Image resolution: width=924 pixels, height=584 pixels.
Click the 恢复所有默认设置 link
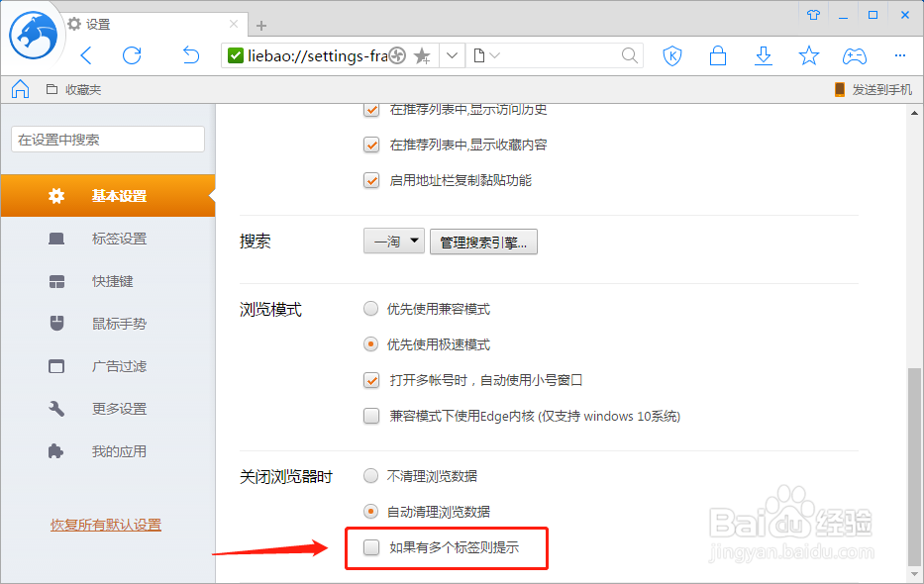click(106, 525)
